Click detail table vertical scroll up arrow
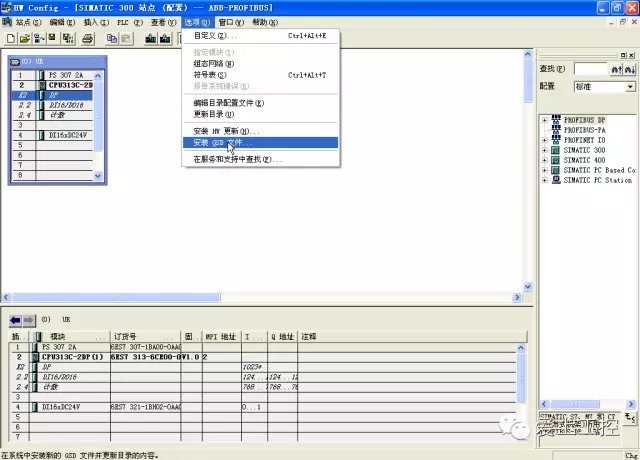 pyautogui.click(x=521, y=348)
